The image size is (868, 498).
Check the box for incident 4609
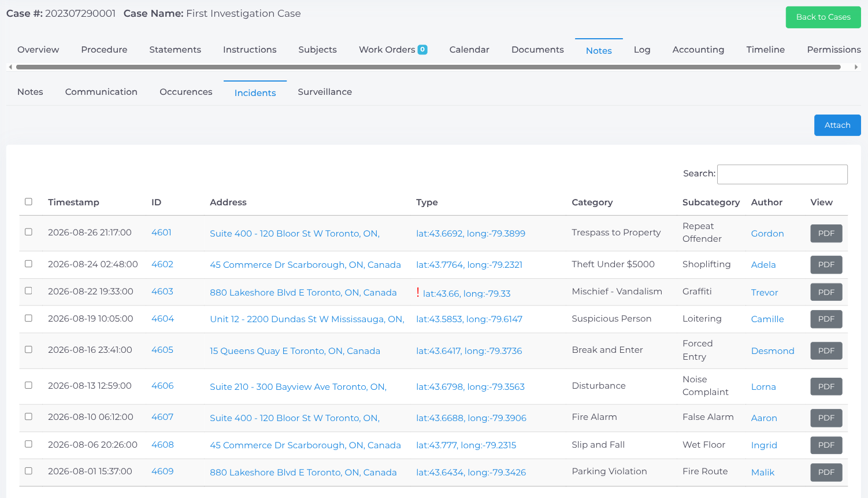pyautogui.click(x=28, y=471)
